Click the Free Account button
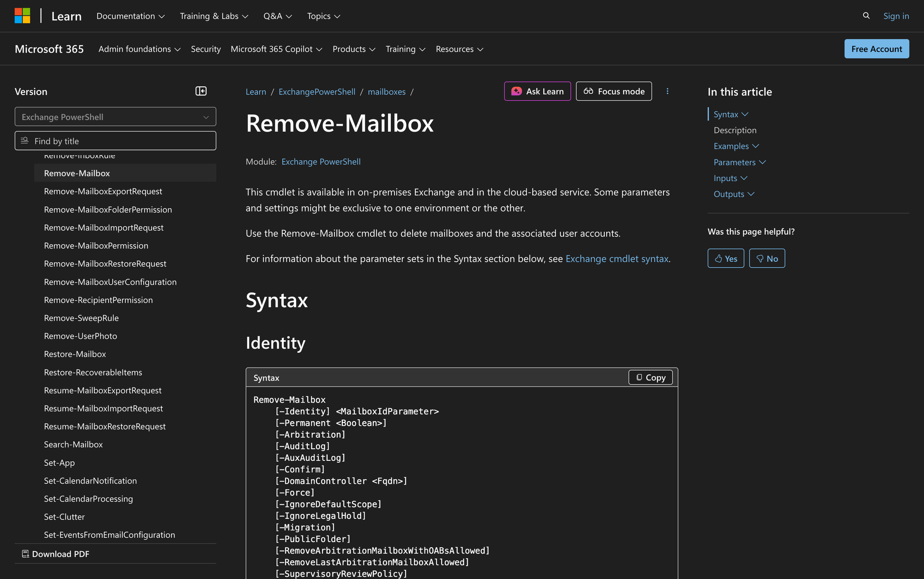 click(876, 48)
